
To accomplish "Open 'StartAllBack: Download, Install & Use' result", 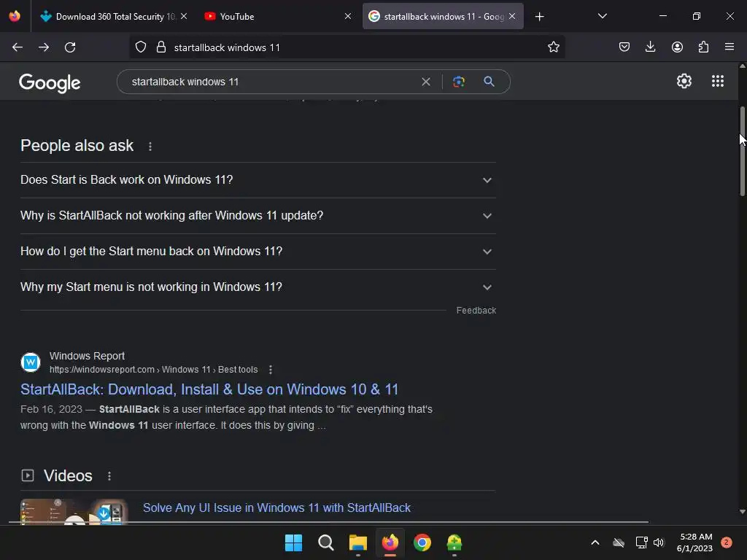I will point(209,389).
